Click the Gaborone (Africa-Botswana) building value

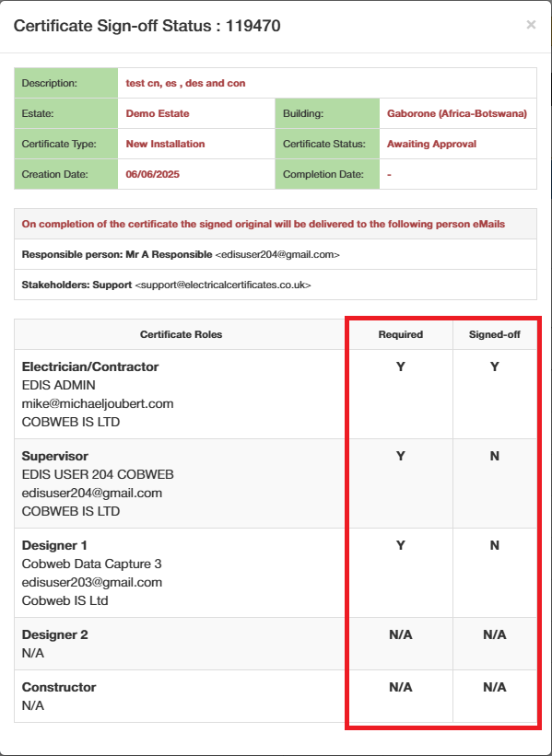point(456,113)
